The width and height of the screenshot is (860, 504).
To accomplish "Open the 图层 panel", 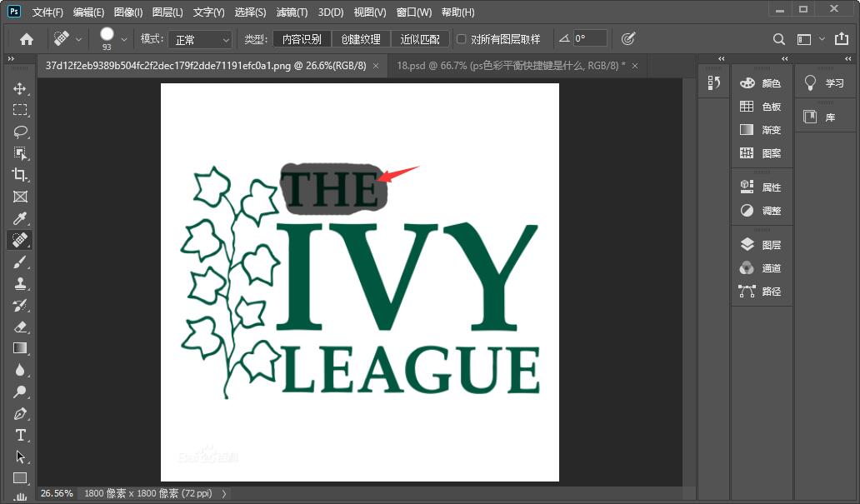I will click(762, 245).
